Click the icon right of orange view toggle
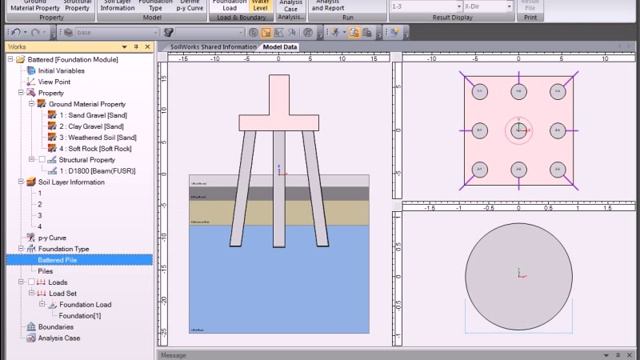The image size is (640, 360). 279,32
